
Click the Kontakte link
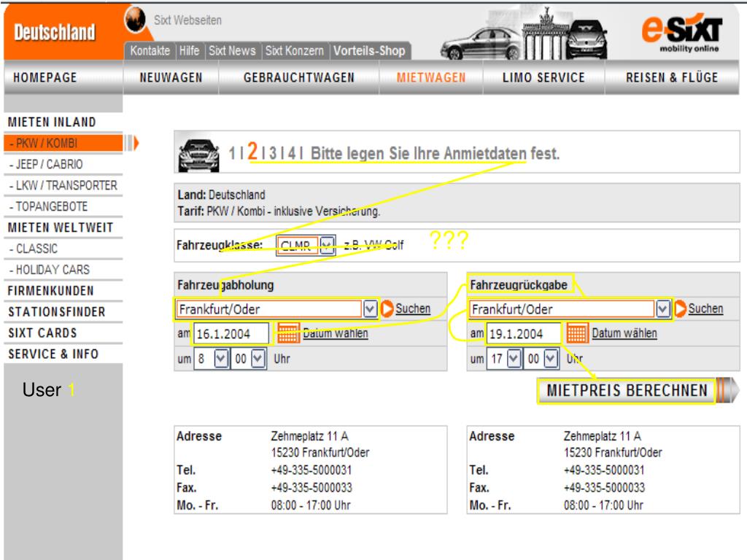coord(150,50)
